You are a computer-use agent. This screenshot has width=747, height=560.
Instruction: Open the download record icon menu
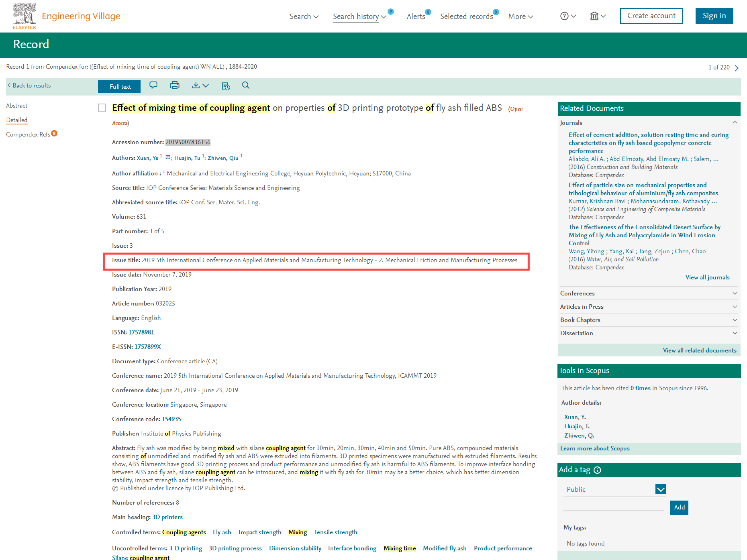tap(200, 85)
